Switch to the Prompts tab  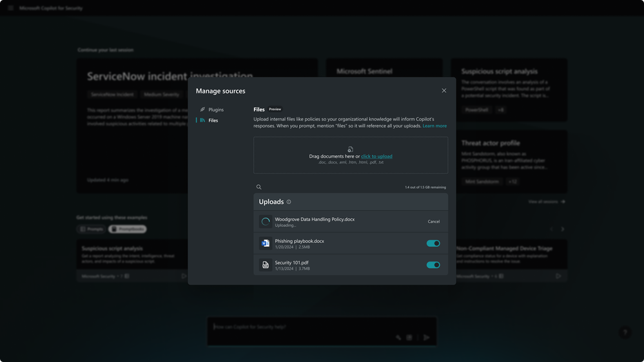pyautogui.click(x=92, y=229)
